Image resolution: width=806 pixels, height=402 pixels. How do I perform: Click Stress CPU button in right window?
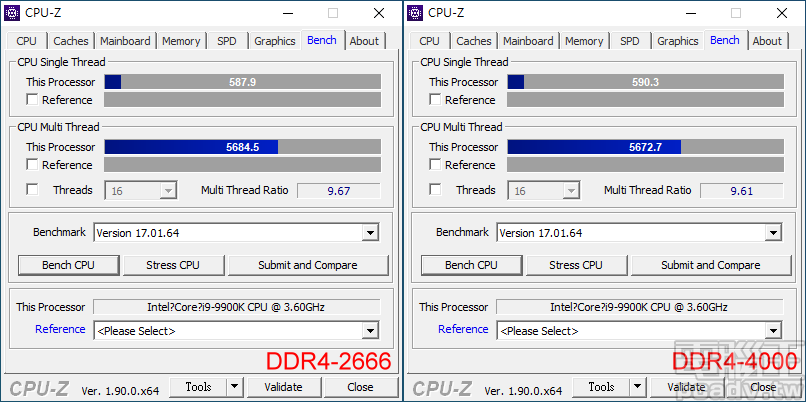[576, 265]
